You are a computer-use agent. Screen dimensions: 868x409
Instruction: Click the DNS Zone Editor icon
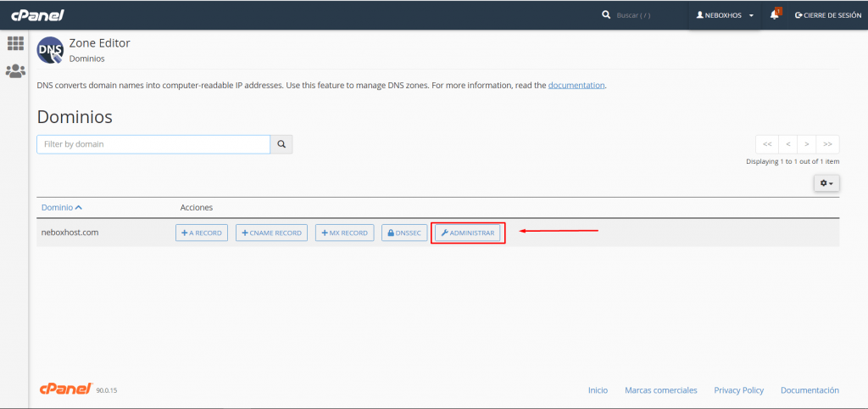[50, 51]
